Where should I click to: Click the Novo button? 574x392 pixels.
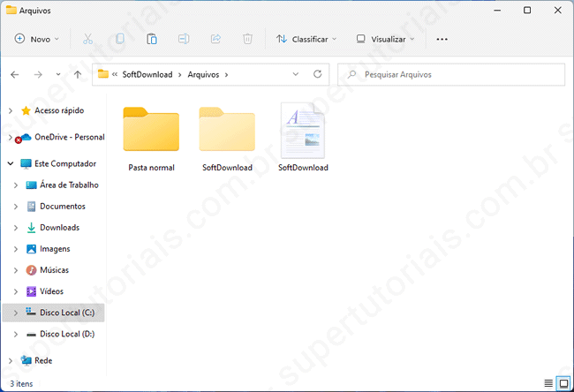[x=37, y=39]
